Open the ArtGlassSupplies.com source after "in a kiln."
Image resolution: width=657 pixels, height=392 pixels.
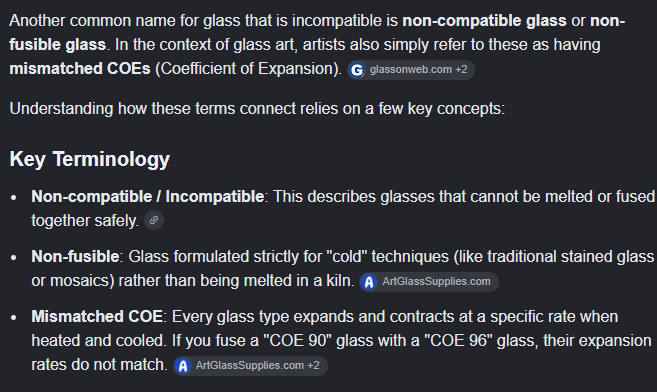429,282
